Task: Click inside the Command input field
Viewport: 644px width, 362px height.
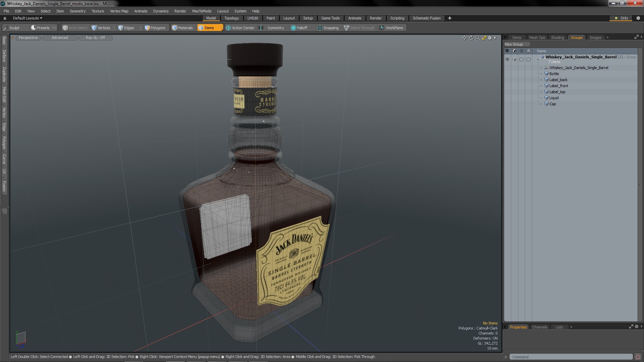Action: coord(571,357)
